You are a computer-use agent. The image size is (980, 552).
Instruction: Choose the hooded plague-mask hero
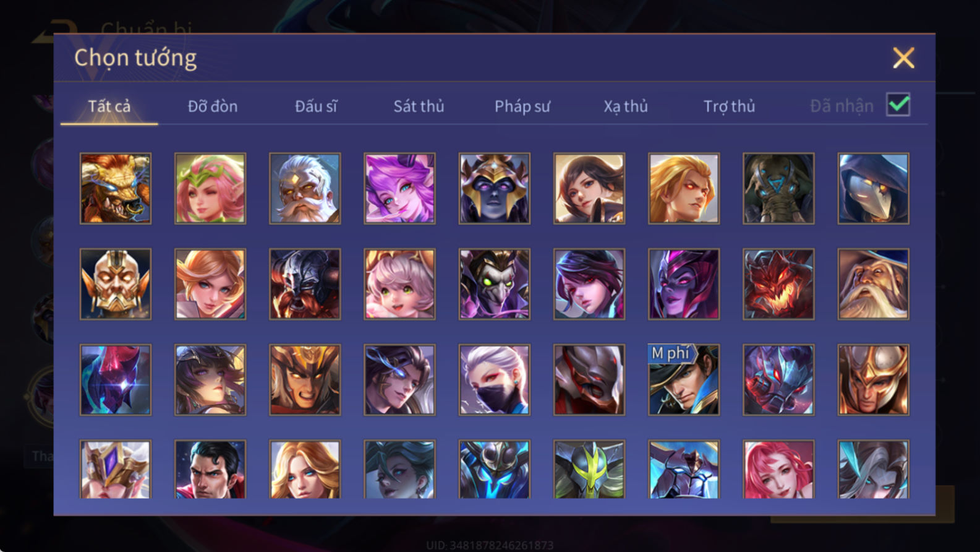coord(874,189)
